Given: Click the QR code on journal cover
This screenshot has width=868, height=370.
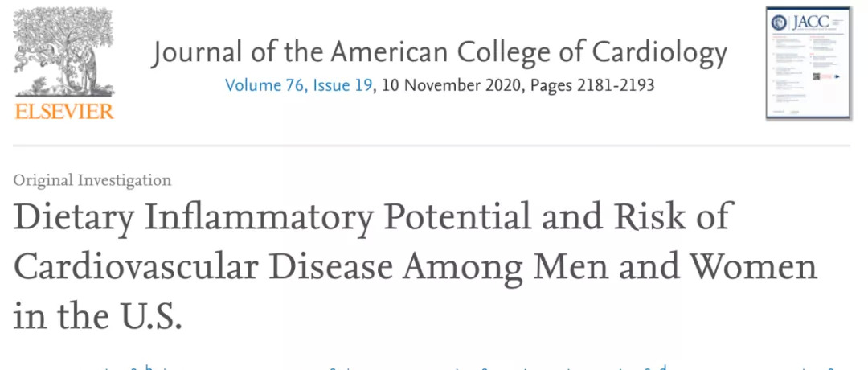Looking at the screenshot, I should pos(816,76).
